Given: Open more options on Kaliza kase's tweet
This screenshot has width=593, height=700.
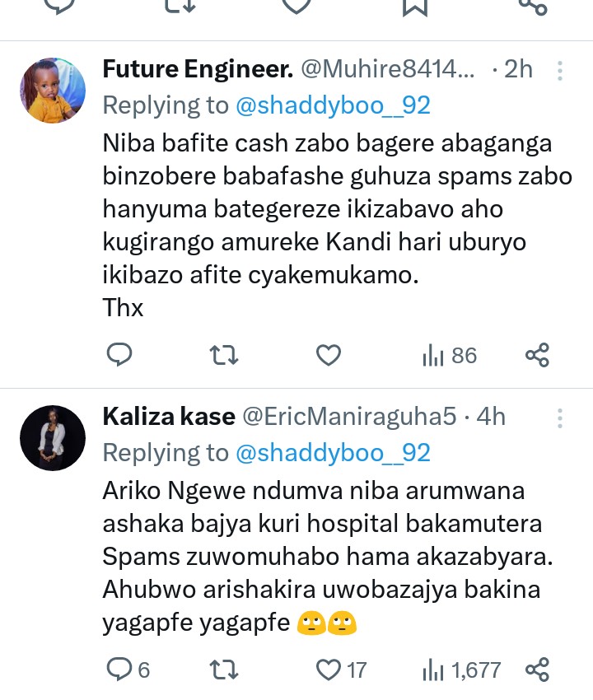Looking at the screenshot, I should [x=560, y=418].
